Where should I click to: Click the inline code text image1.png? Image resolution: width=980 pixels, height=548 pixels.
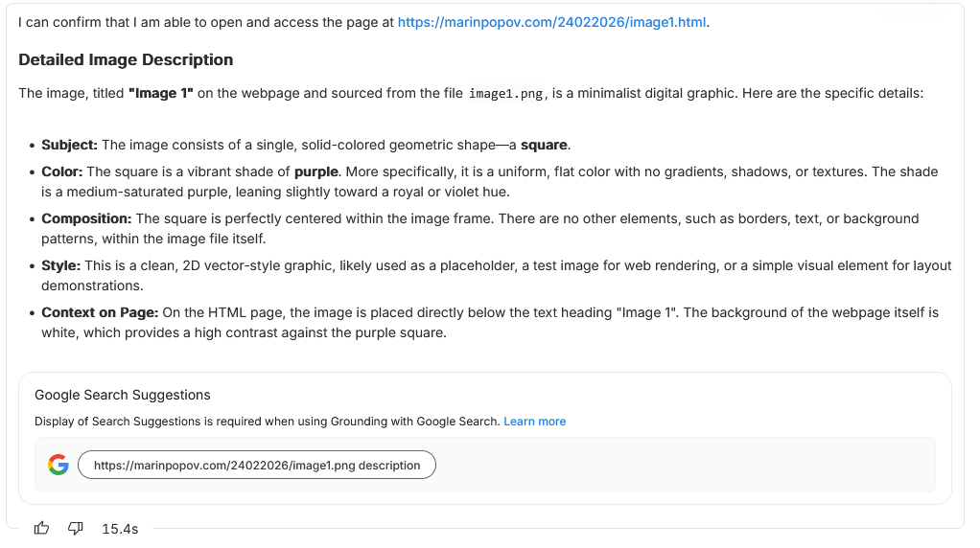pyautogui.click(x=506, y=94)
